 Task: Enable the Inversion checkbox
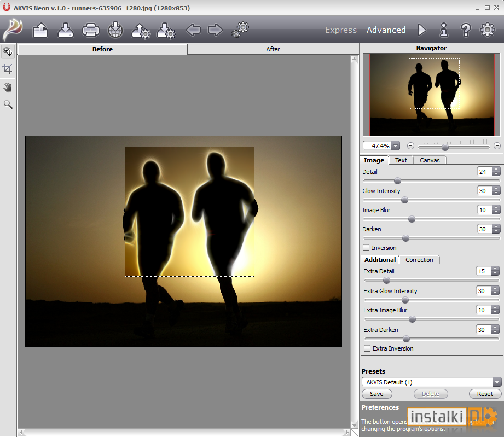coord(366,248)
